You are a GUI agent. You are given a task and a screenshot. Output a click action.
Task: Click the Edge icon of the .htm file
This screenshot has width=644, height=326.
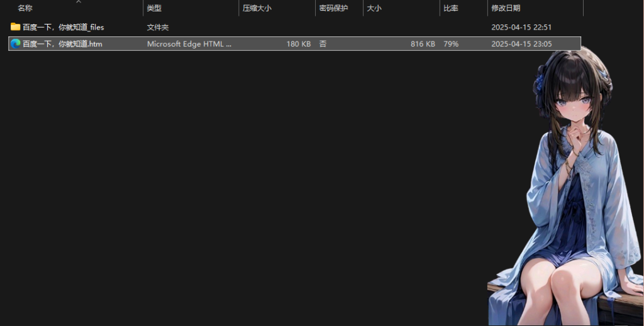coord(15,44)
